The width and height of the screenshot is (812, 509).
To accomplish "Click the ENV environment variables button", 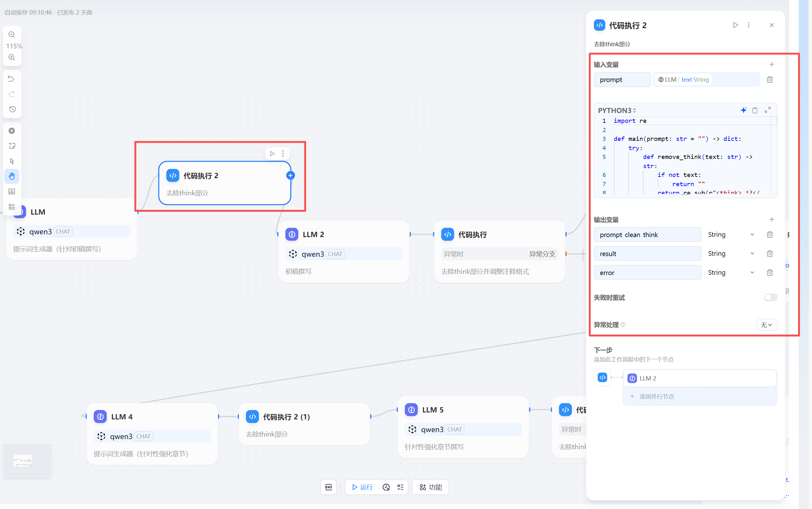I will (329, 487).
